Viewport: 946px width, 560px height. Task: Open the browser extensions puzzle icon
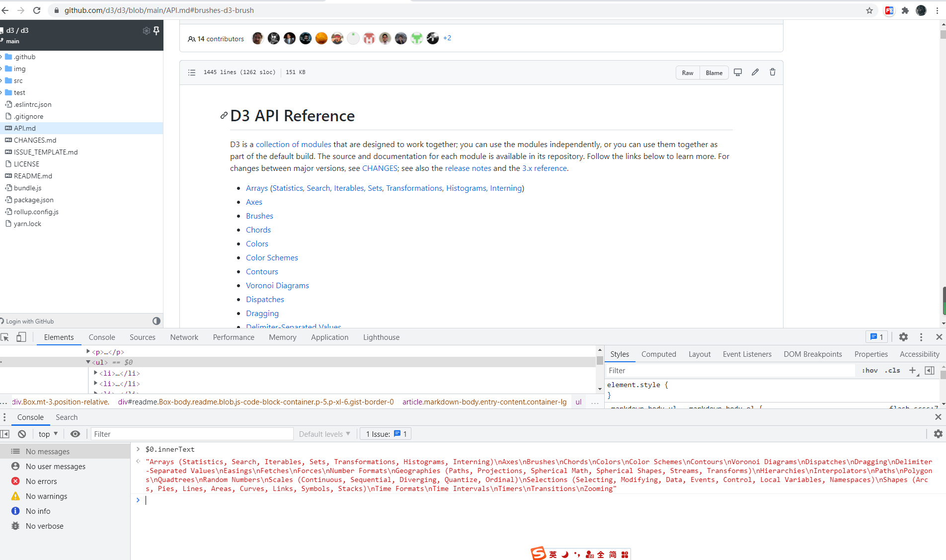pos(905,10)
